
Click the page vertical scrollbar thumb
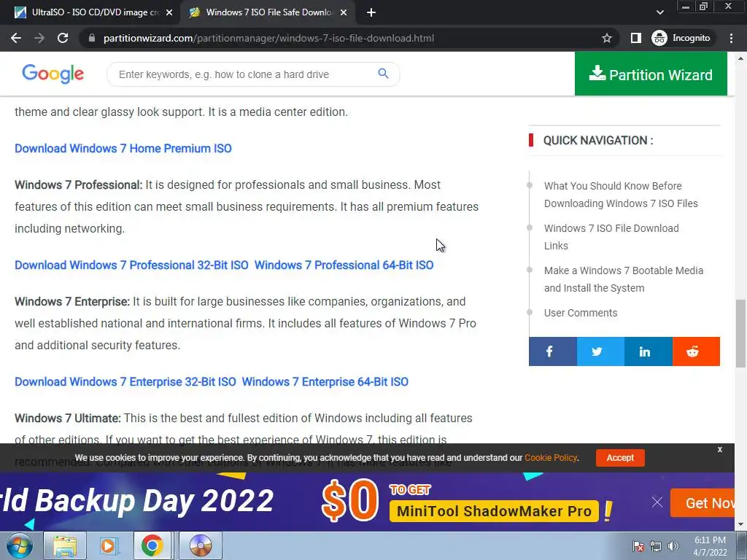coord(740,333)
